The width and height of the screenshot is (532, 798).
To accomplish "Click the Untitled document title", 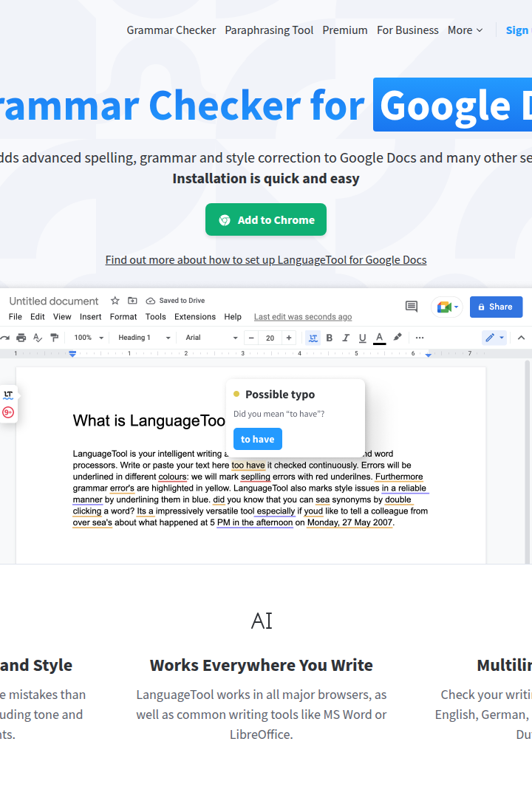I will (x=53, y=301).
